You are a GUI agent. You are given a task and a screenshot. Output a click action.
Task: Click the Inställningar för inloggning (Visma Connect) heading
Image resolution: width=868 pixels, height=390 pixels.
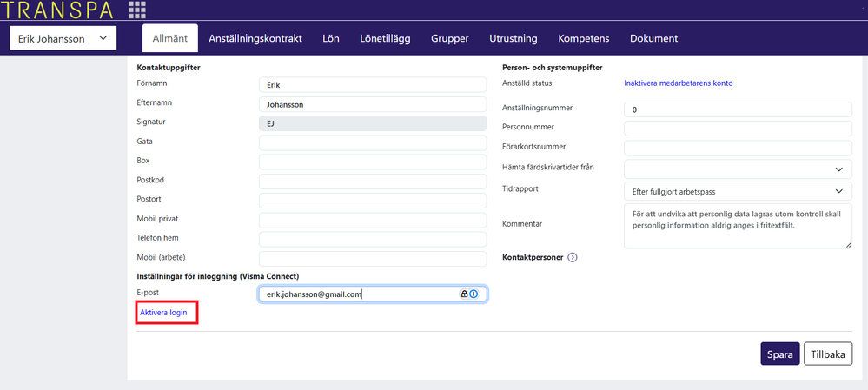click(x=217, y=276)
